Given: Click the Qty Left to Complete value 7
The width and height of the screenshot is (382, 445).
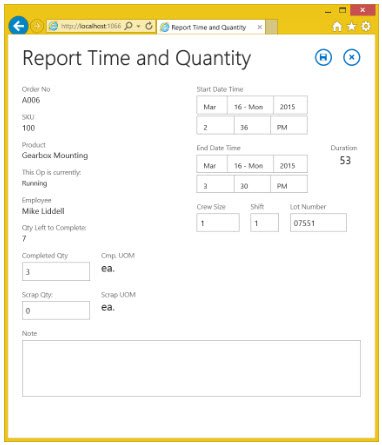Looking at the screenshot, I should 24,238.
